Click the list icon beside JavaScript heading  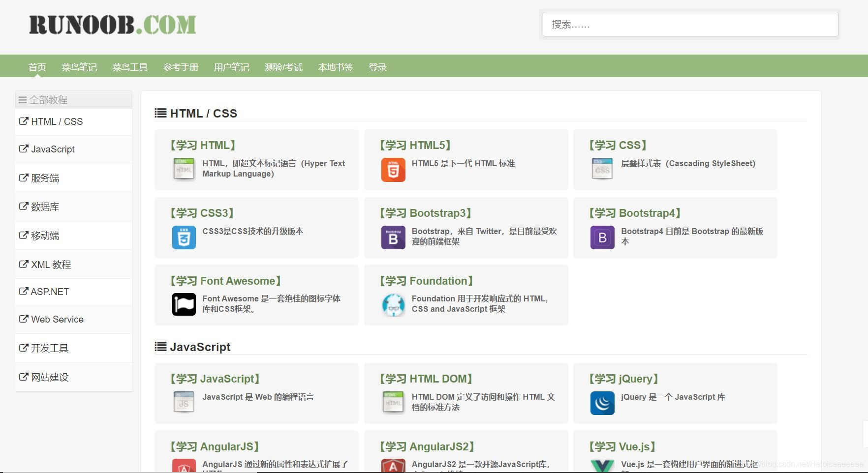[x=160, y=347]
